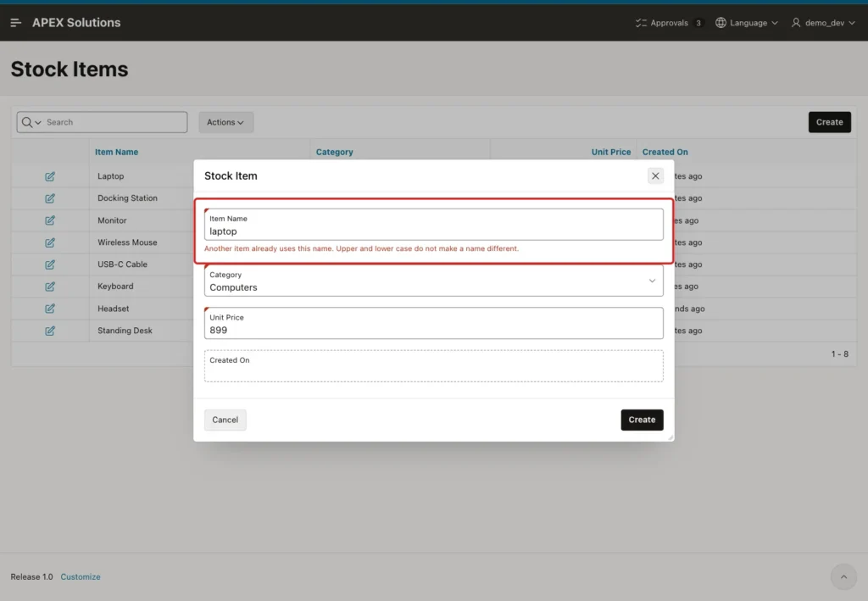Open the Customize link in footer
This screenshot has width=868, height=601.
81,576
